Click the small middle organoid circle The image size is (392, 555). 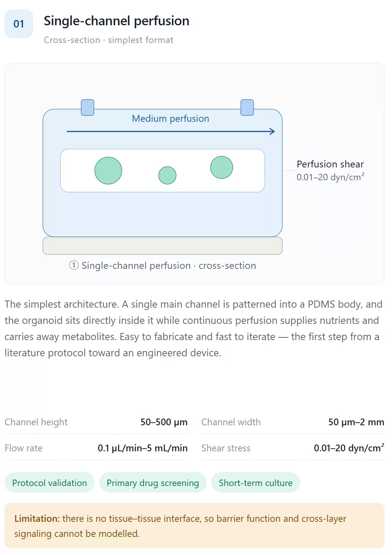[x=167, y=175]
